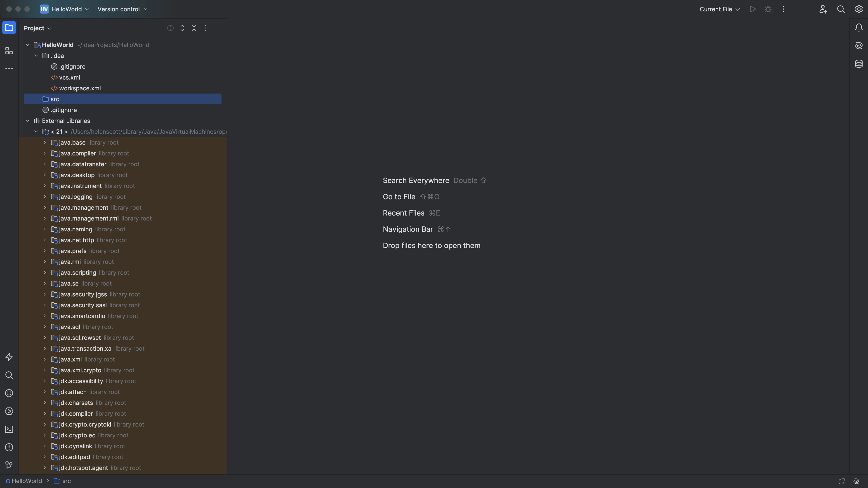Screen dimensions: 868x488
Task: Collapse all nodes in the Project view
Action: pyautogui.click(x=194, y=28)
